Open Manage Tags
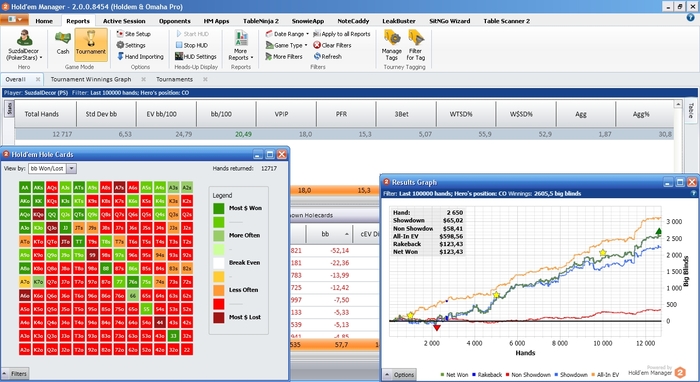 pyautogui.click(x=392, y=45)
